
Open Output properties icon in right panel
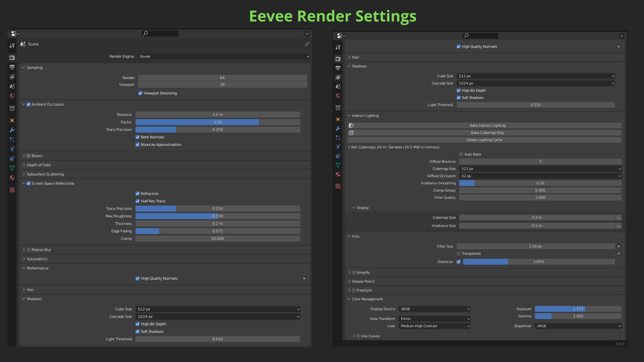(x=338, y=68)
